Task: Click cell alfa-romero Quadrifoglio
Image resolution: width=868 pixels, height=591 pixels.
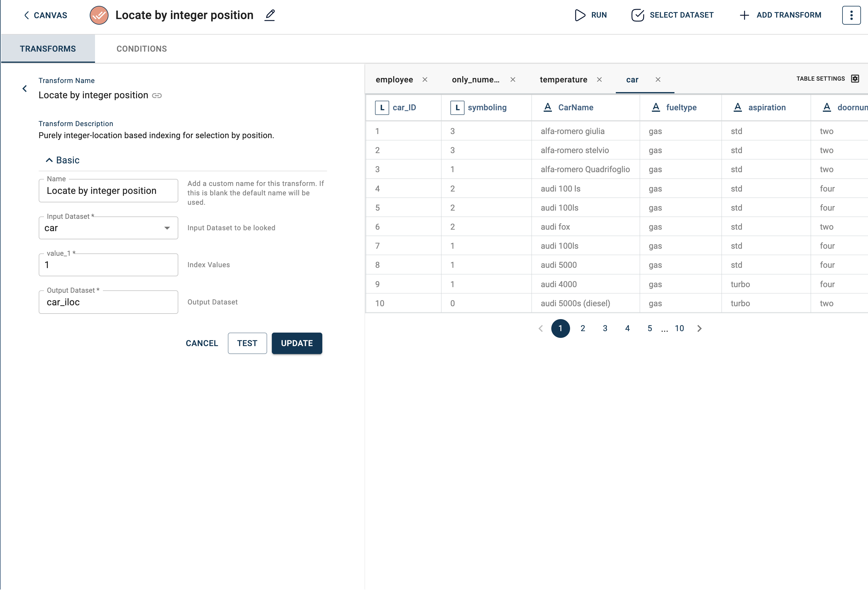Action: pyautogui.click(x=585, y=169)
